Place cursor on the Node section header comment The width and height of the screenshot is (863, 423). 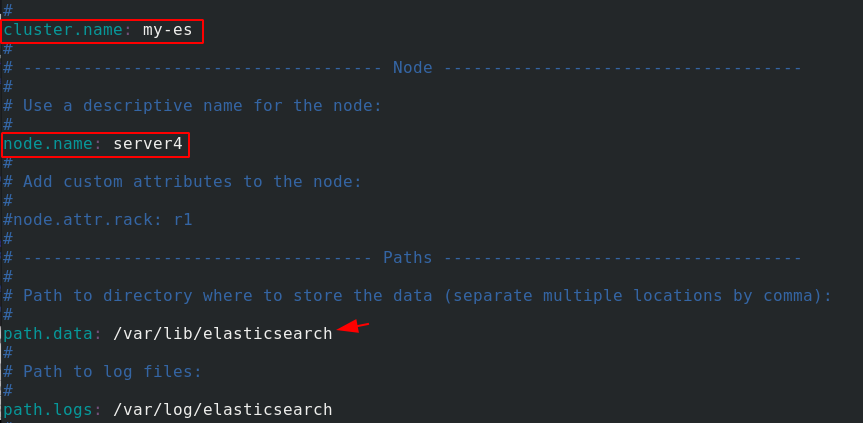coord(402,68)
